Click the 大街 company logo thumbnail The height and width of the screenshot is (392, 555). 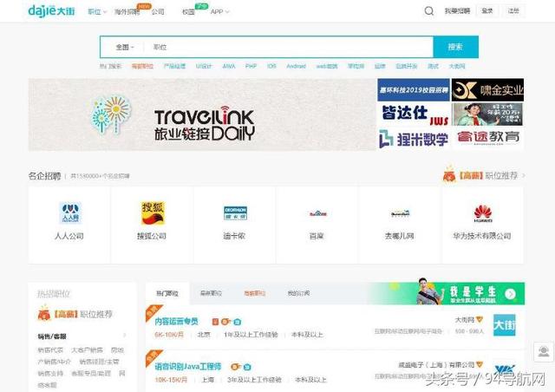click(505, 325)
